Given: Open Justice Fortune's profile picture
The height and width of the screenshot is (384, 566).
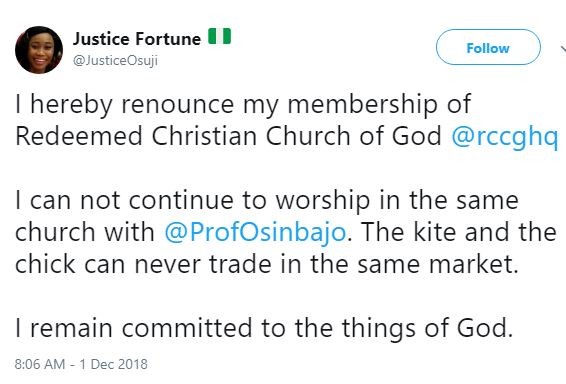Looking at the screenshot, I should 39,50.
